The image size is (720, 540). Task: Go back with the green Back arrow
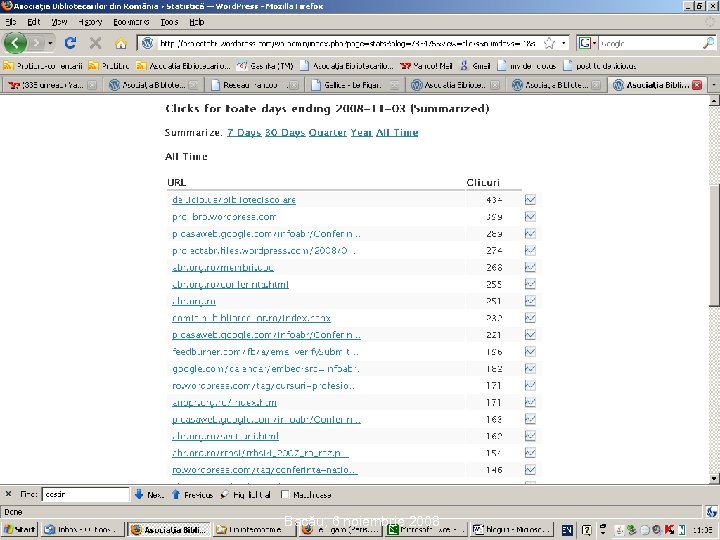[15, 43]
